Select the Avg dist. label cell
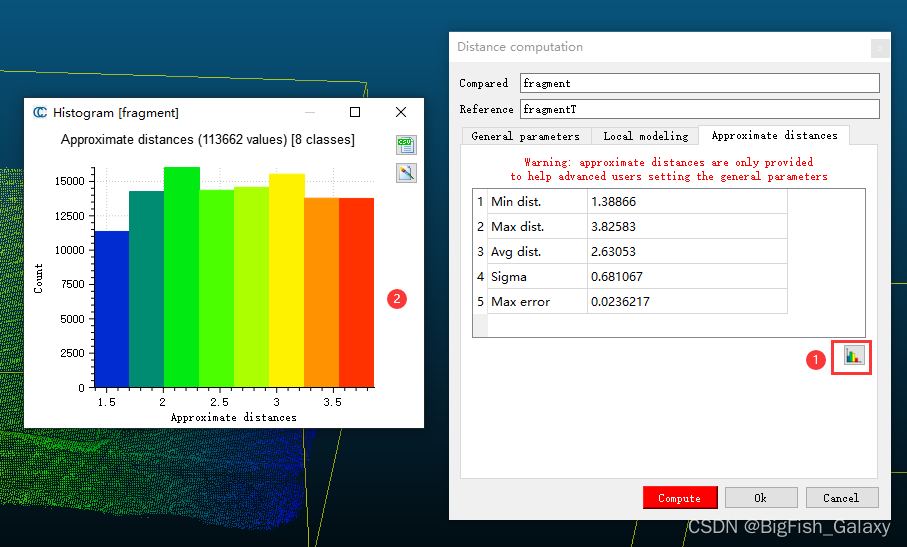The width and height of the screenshot is (907, 547). pyautogui.click(x=537, y=252)
